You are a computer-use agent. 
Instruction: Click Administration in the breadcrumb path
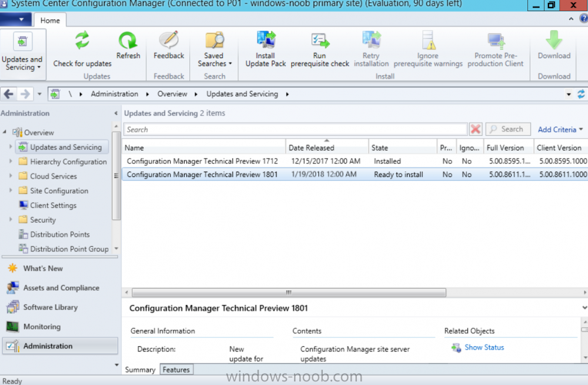point(115,93)
